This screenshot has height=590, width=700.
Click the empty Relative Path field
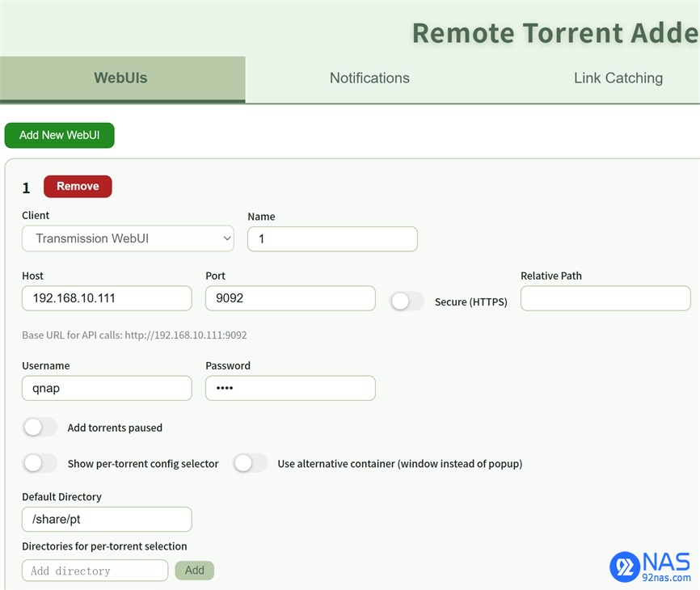point(605,298)
